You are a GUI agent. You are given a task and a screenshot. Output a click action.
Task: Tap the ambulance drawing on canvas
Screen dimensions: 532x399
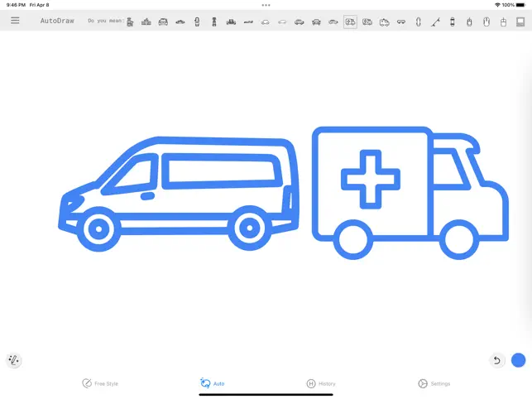tap(410, 193)
